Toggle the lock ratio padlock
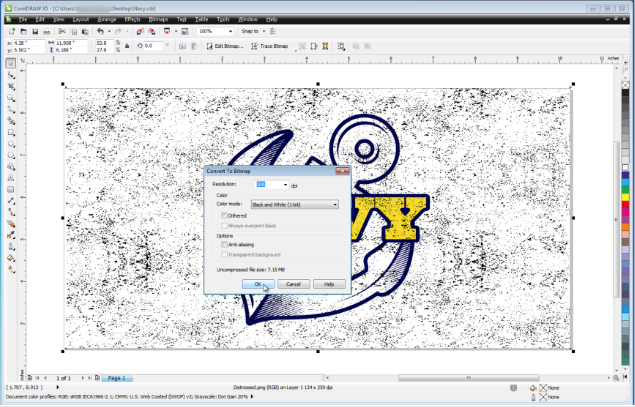This screenshot has height=407, width=635. (x=127, y=46)
